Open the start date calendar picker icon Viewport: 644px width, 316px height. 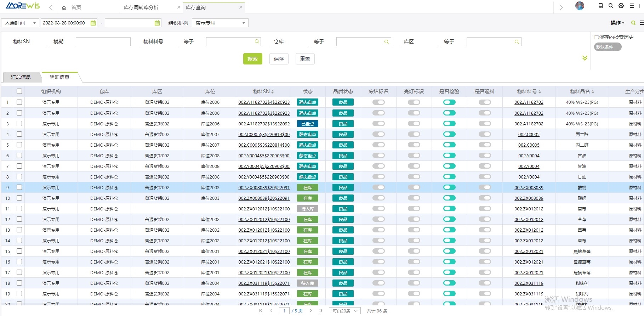[x=93, y=23]
